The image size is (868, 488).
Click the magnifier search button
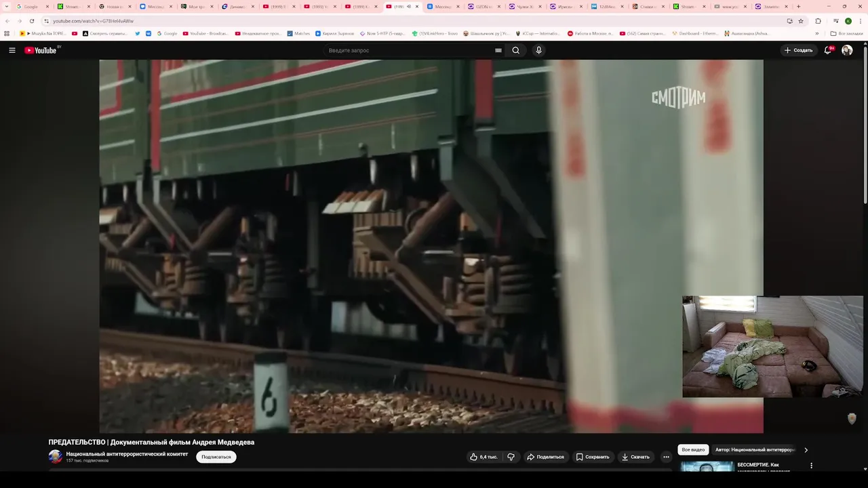click(516, 50)
